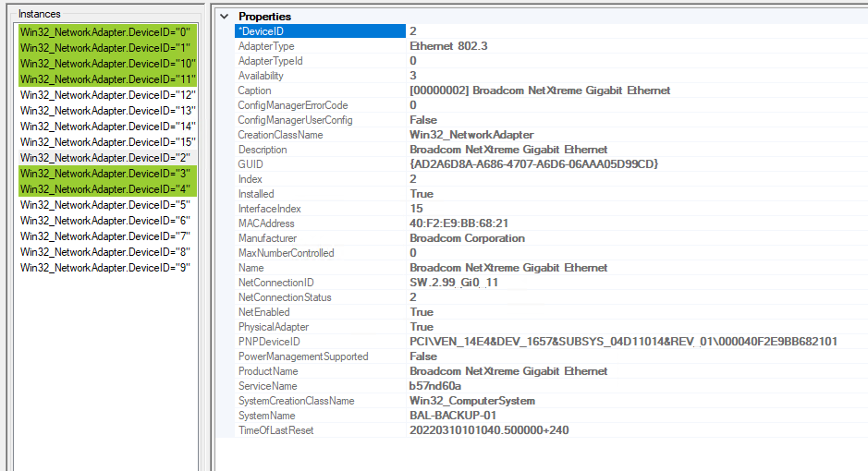This screenshot has width=868, height=471.
Task: Collapse the Properties section chevron
Action: tap(225, 17)
